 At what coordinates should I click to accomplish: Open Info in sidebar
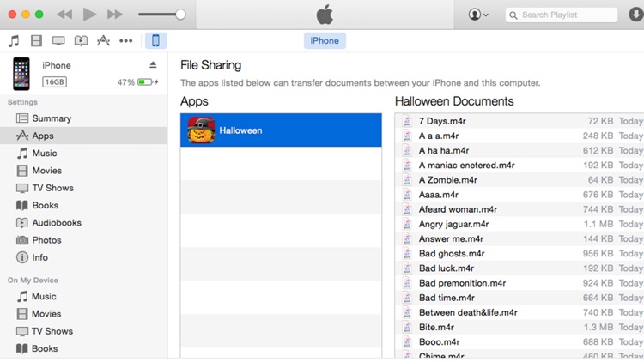click(x=83, y=257)
